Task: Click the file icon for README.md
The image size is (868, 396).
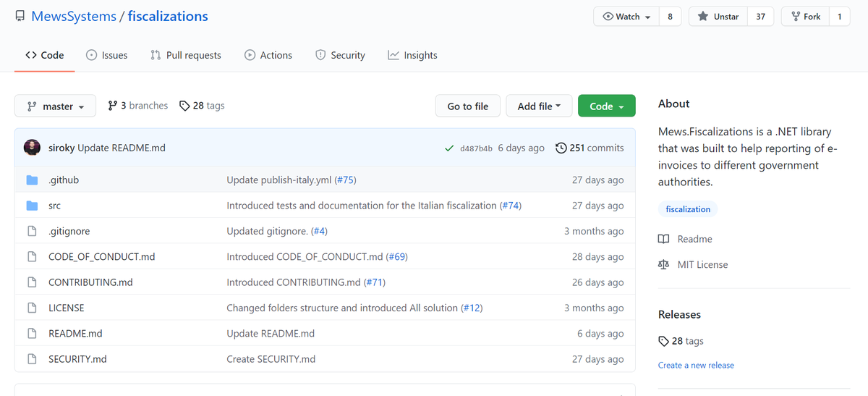Action: click(32, 334)
